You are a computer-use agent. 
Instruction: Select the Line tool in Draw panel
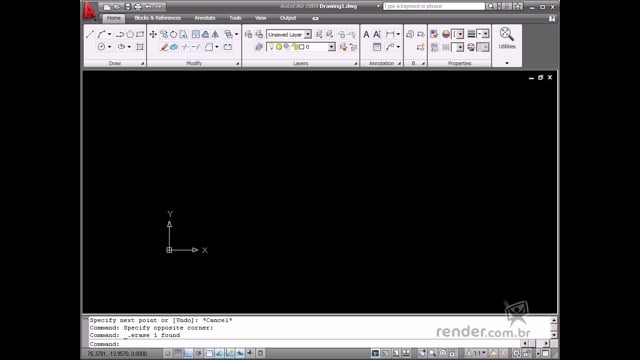click(90, 34)
